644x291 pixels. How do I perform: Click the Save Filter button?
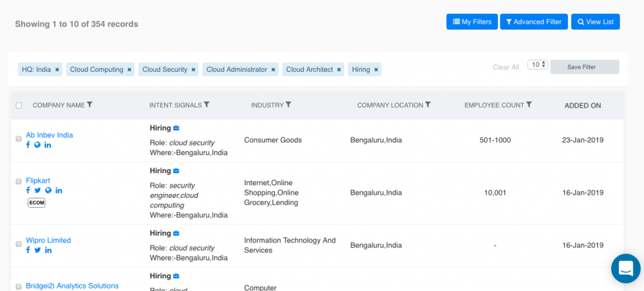(x=584, y=67)
